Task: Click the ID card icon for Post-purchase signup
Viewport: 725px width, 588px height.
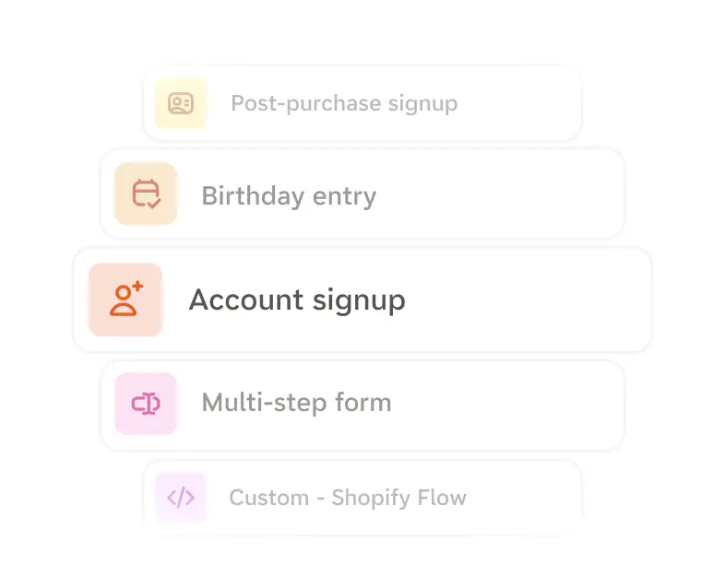Action: (x=181, y=103)
